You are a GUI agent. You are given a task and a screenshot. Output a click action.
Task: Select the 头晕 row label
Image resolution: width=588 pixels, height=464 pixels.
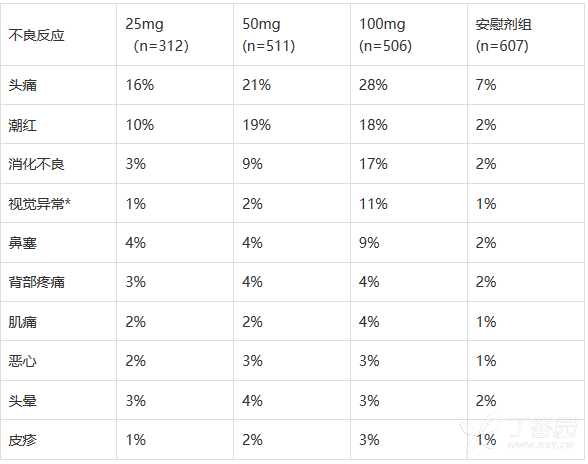coord(22,401)
